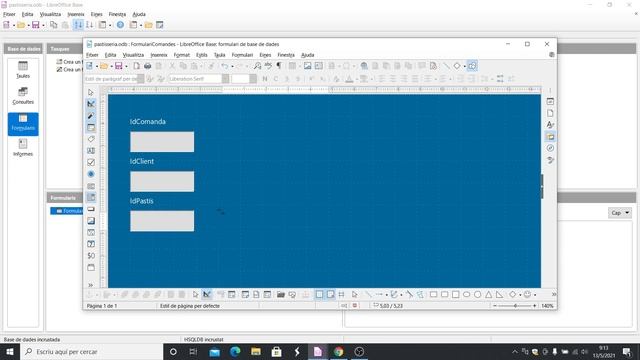Select the Currency Field control tool
The width and height of the screenshot is (640, 360).
(91, 256)
